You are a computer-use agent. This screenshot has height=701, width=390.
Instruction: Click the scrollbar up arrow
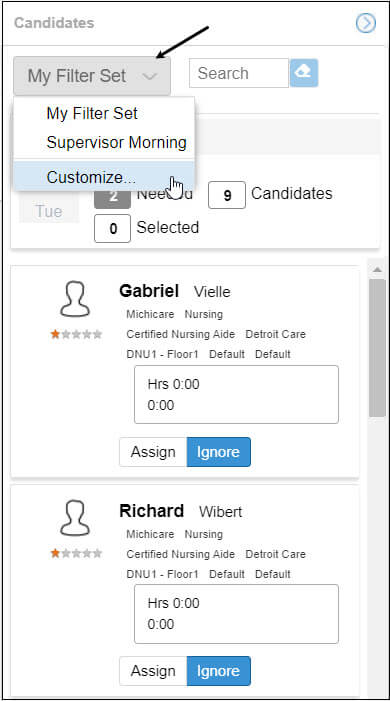tap(377, 269)
